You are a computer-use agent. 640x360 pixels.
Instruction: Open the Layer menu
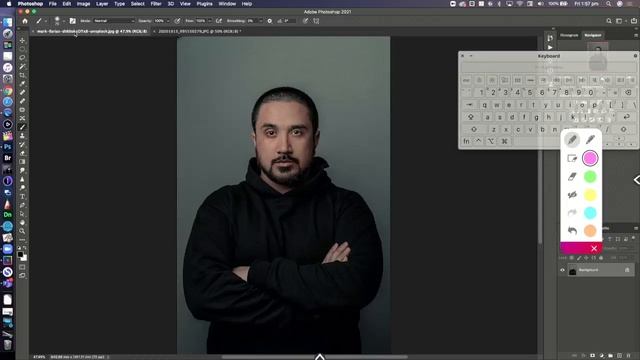click(102, 4)
